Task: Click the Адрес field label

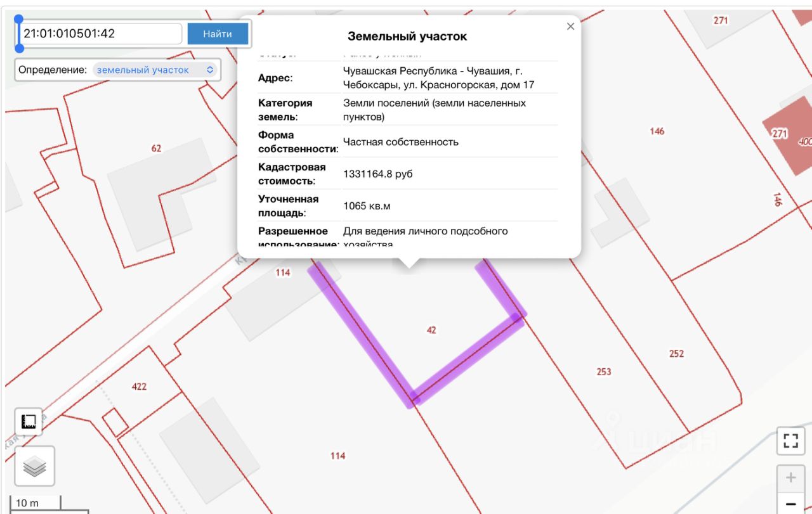Action: 275,78
